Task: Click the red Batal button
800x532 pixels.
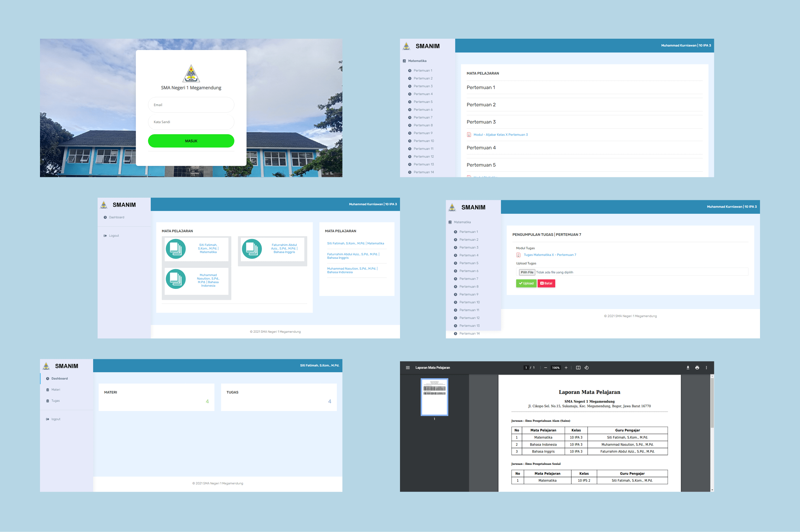Action: 546,283
